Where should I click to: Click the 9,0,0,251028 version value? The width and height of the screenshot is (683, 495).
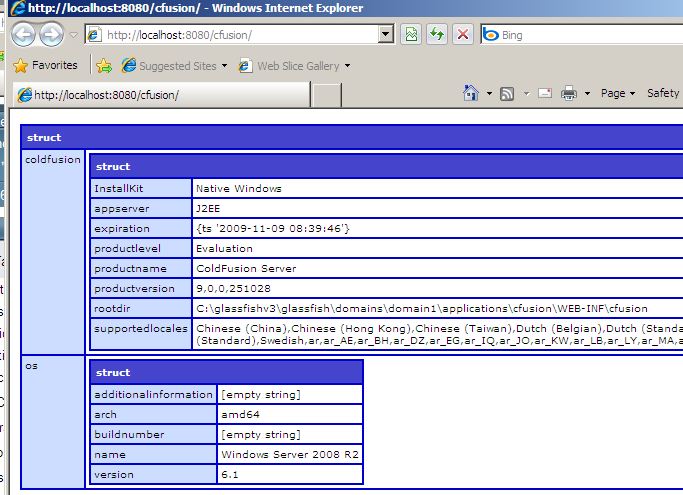coord(233,288)
